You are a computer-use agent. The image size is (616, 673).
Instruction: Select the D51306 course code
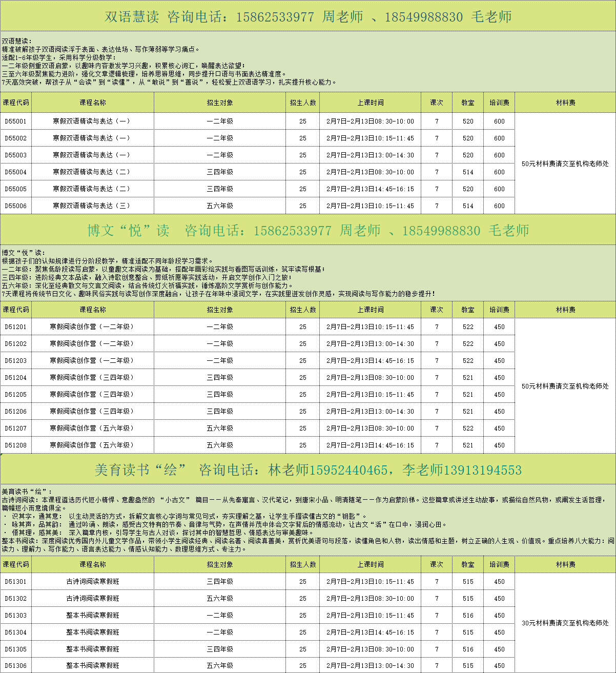(x=15, y=666)
